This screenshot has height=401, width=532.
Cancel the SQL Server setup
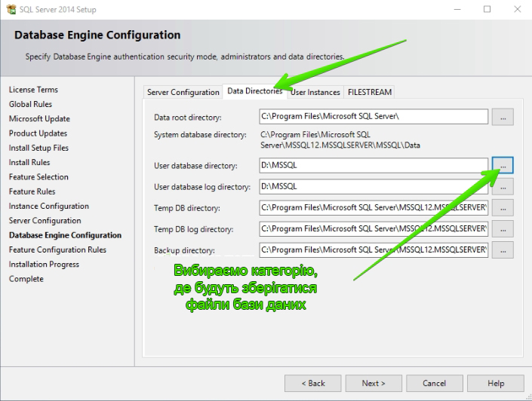(435, 384)
